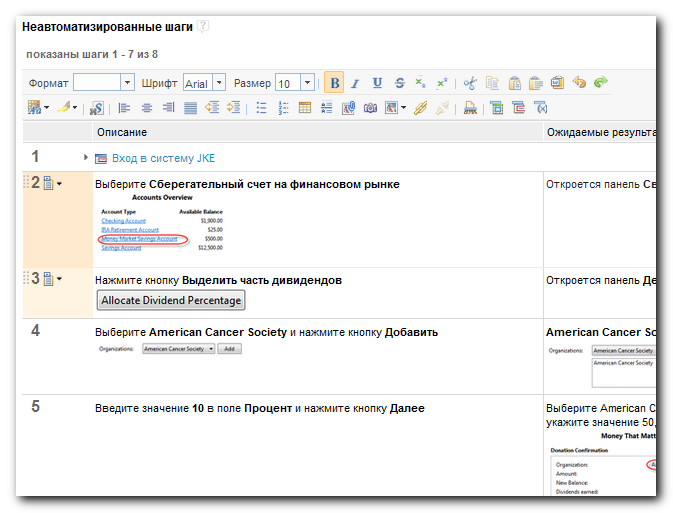The height and width of the screenshot is (513, 673).
Task: Click step 3 description Выделить часть дивидендов
Action: 262,280
